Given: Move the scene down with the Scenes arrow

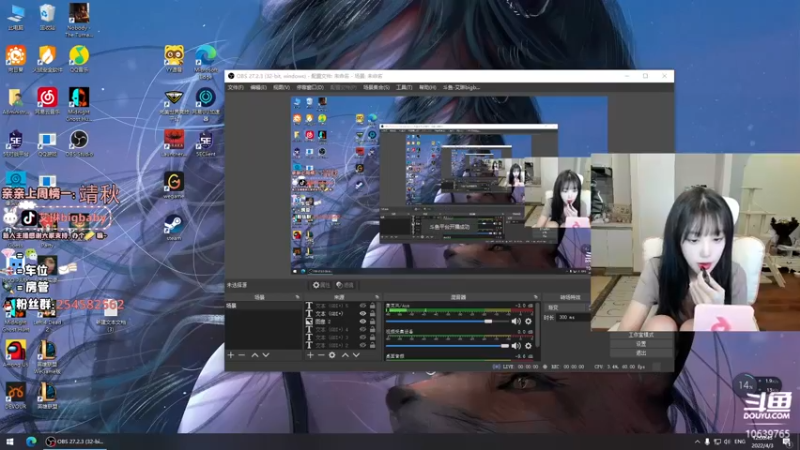Looking at the screenshot, I should coord(266,355).
